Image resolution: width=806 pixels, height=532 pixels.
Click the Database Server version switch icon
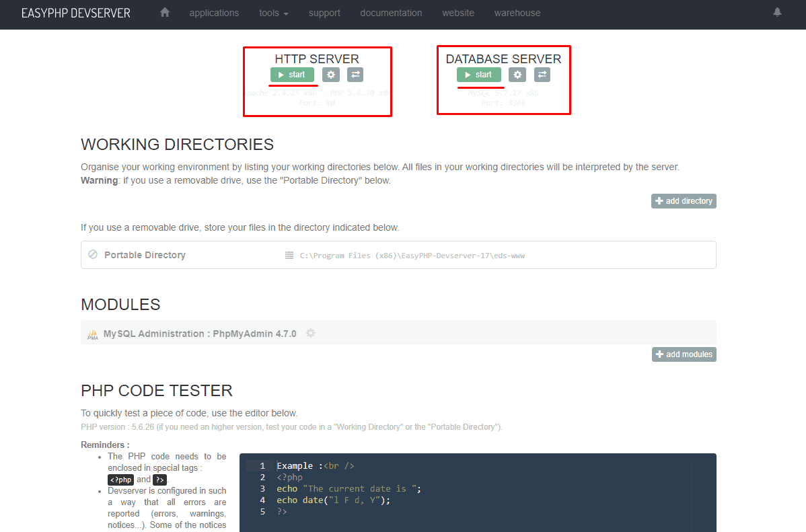point(542,75)
